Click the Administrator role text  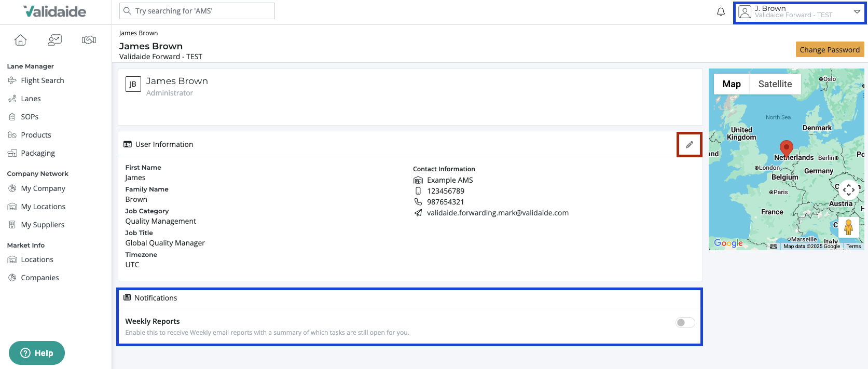tap(170, 93)
